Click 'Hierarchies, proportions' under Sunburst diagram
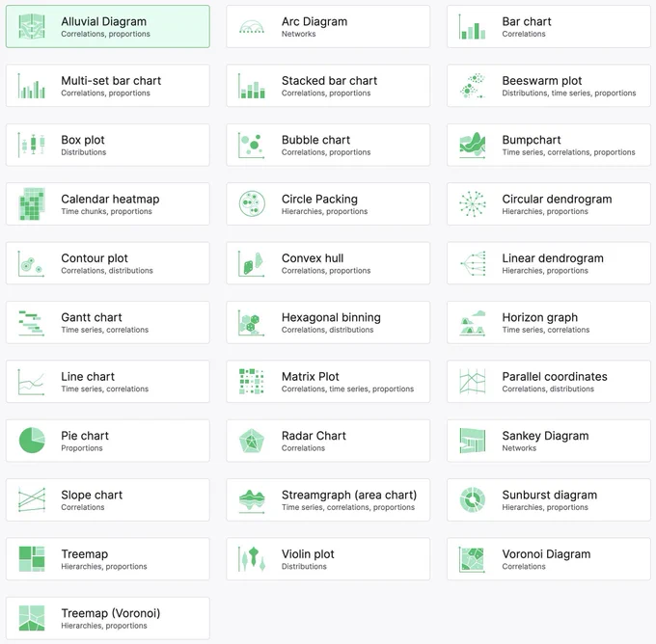 click(x=545, y=507)
